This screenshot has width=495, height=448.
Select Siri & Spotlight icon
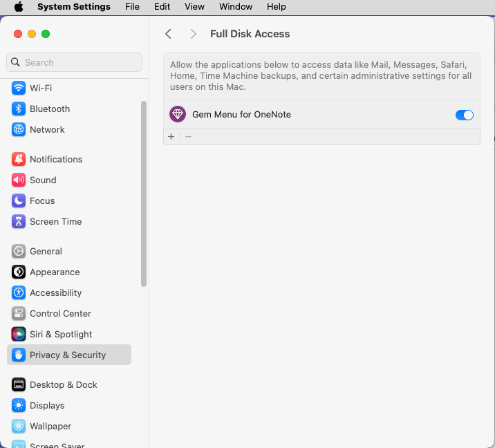[19, 334]
